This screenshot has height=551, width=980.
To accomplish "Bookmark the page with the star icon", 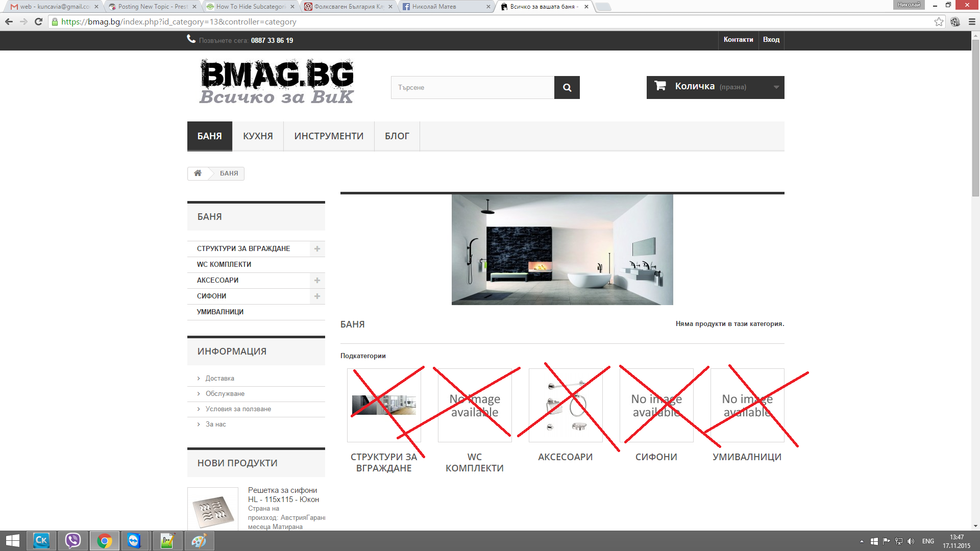I will pos(939,21).
